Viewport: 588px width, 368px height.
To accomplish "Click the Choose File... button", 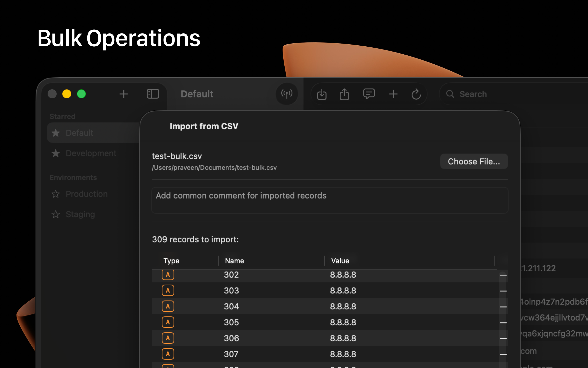I will coord(474,161).
